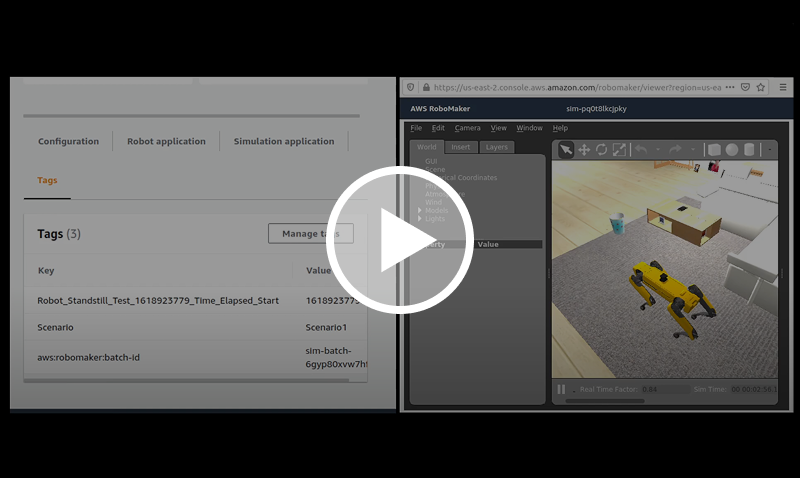
Task: Open the toolbar overflow dropdown at far right
Action: coord(770,149)
